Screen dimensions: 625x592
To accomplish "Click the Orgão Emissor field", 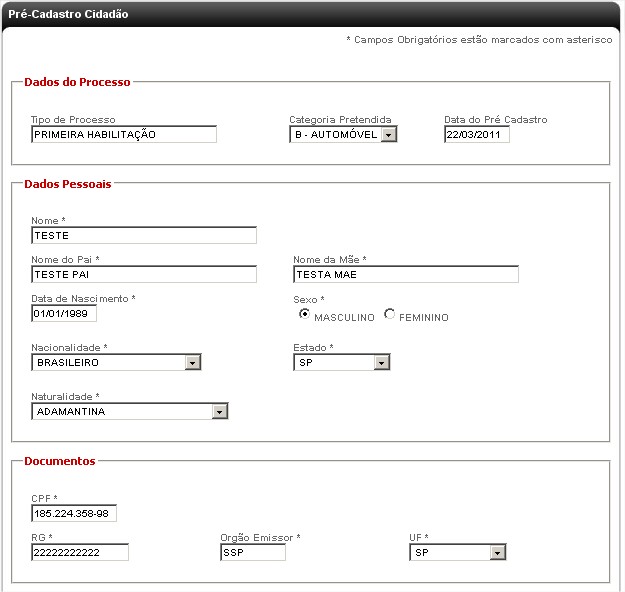I will [x=252, y=552].
